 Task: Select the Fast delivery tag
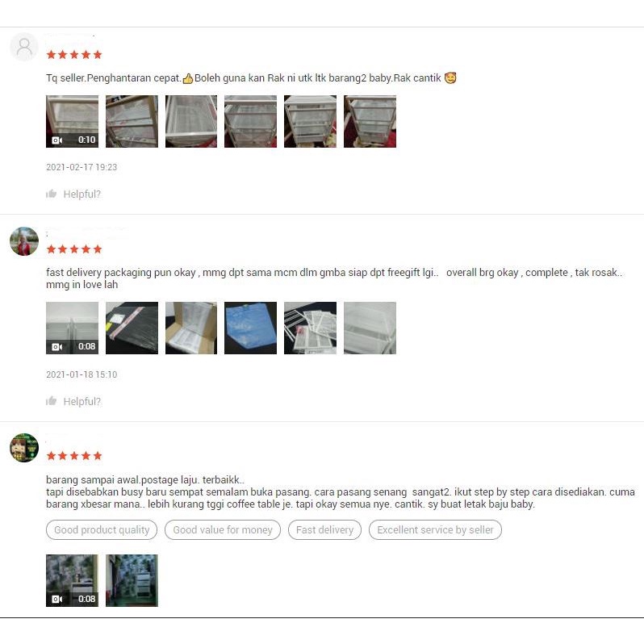(x=325, y=530)
